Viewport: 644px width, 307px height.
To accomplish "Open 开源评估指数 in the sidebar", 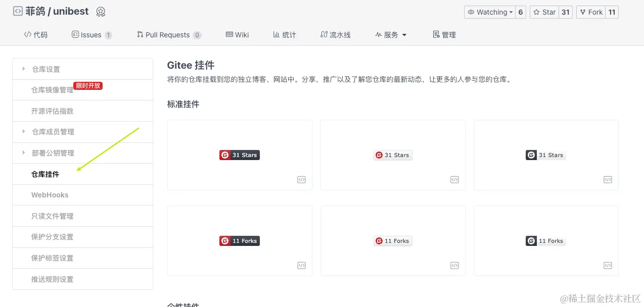I will click(x=82, y=111).
